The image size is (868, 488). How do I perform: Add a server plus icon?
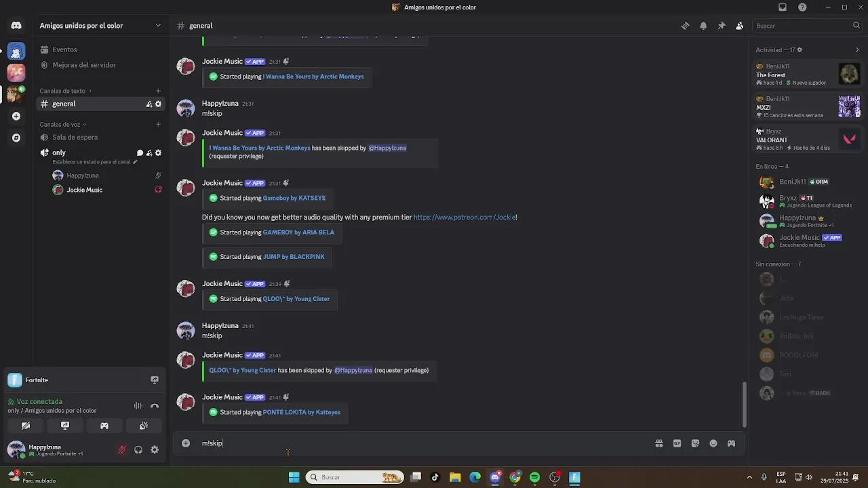tap(16, 116)
